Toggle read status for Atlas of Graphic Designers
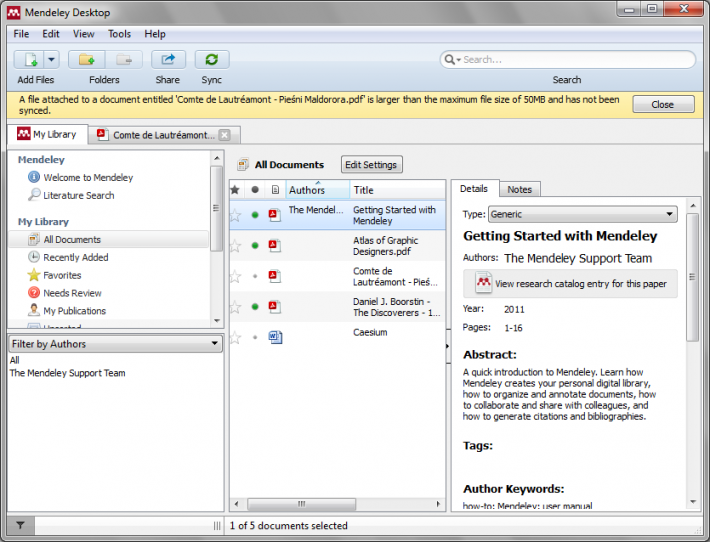Viewport: 710px width, 542px height. pyautogui.click(x=255, y=245)
